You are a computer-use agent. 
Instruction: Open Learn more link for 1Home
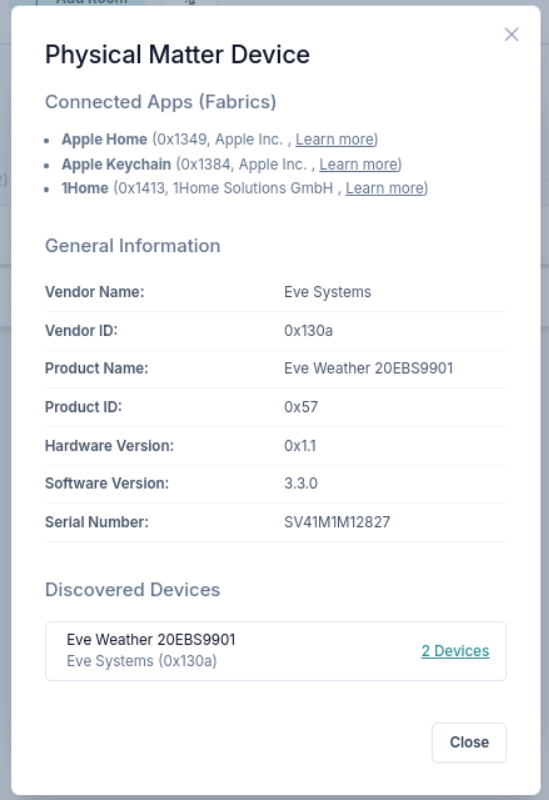point(385,188)
